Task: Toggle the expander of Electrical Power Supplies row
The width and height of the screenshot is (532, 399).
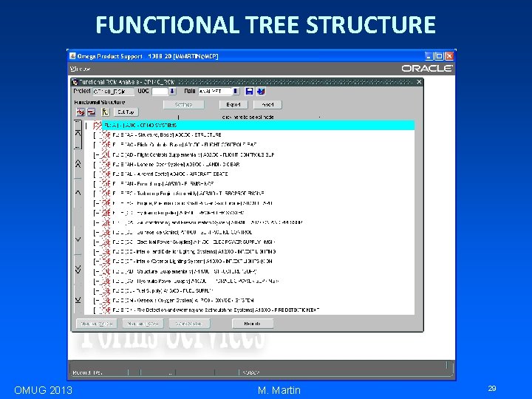Action: 96,242
